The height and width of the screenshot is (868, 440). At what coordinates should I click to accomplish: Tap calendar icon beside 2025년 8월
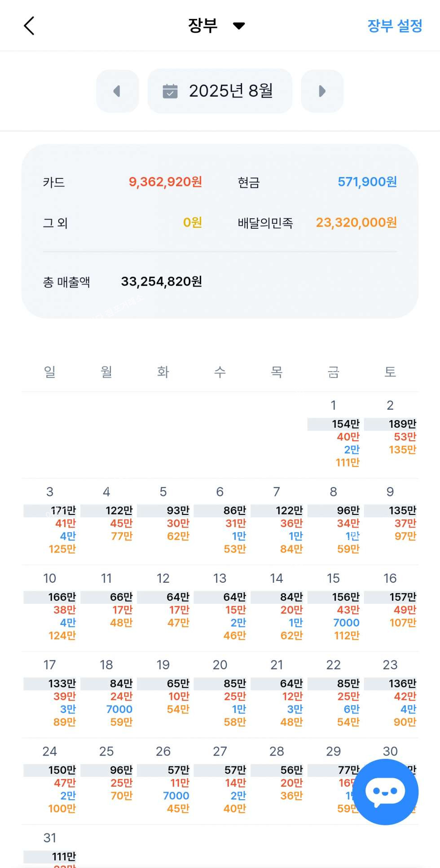(x=170, y=91)
